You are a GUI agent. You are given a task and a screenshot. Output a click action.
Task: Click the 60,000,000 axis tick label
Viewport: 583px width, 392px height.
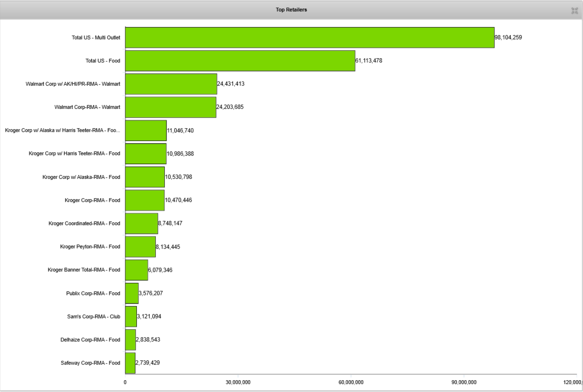[351, 382]
